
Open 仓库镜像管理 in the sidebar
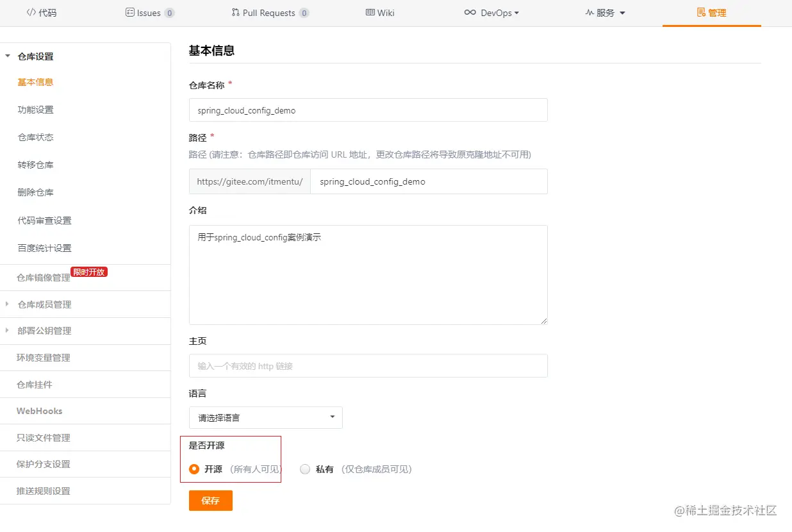pyautogui.click(x=43, y=278)
